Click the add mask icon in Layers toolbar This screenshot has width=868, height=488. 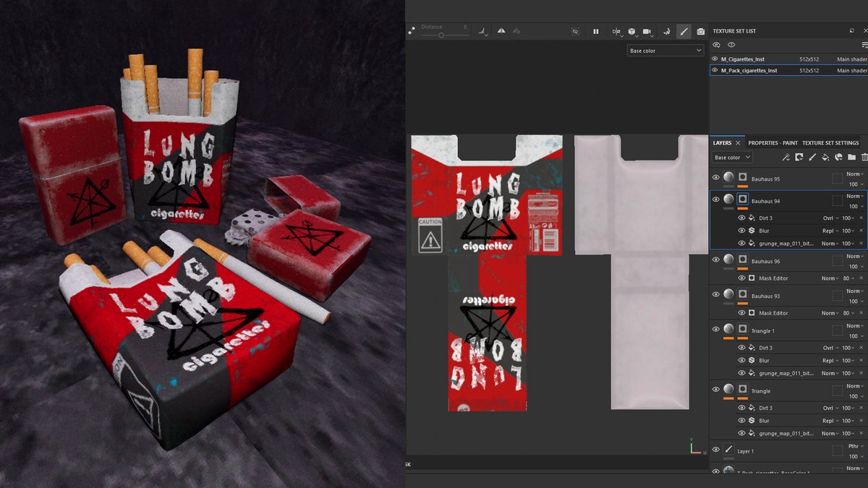(799, 157)
